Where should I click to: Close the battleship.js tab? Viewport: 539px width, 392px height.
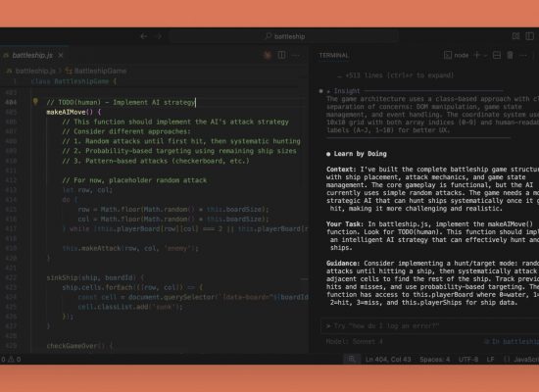tap(61, 55)
